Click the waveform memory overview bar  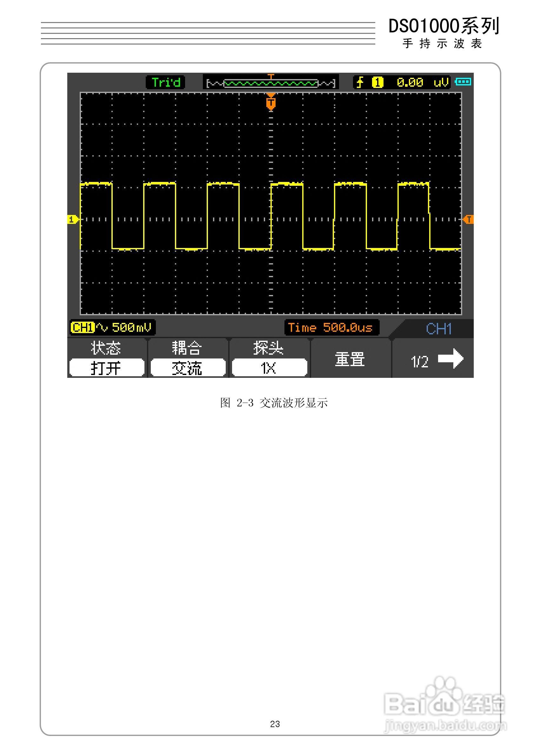click(271, 83)
